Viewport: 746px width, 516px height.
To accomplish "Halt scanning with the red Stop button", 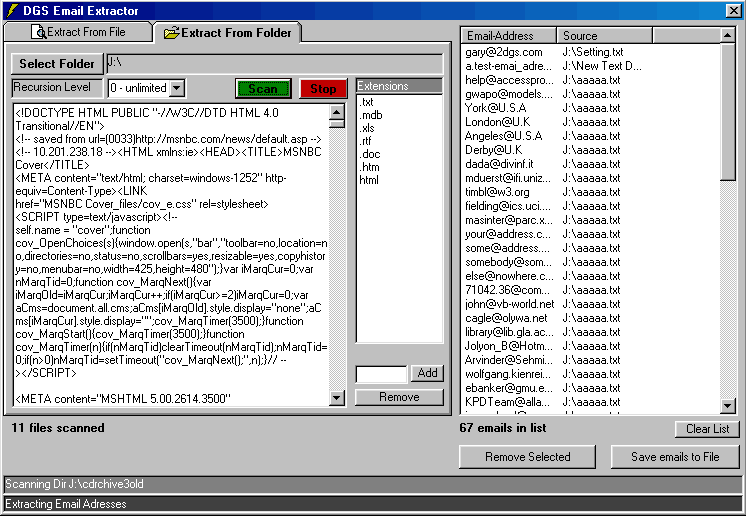I will 323,89.
